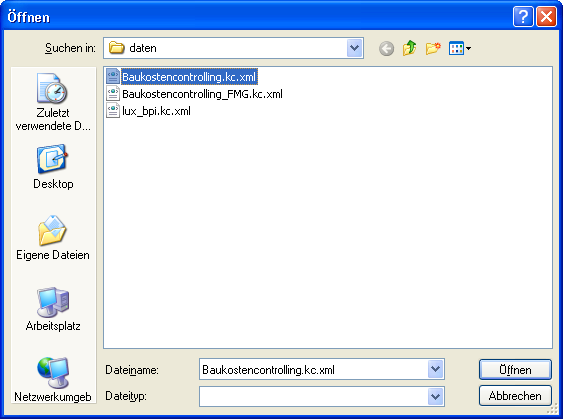Click the Dateiname label
Image resolution: width=563 pixels, height=419 pixels.
pos(132,370)
